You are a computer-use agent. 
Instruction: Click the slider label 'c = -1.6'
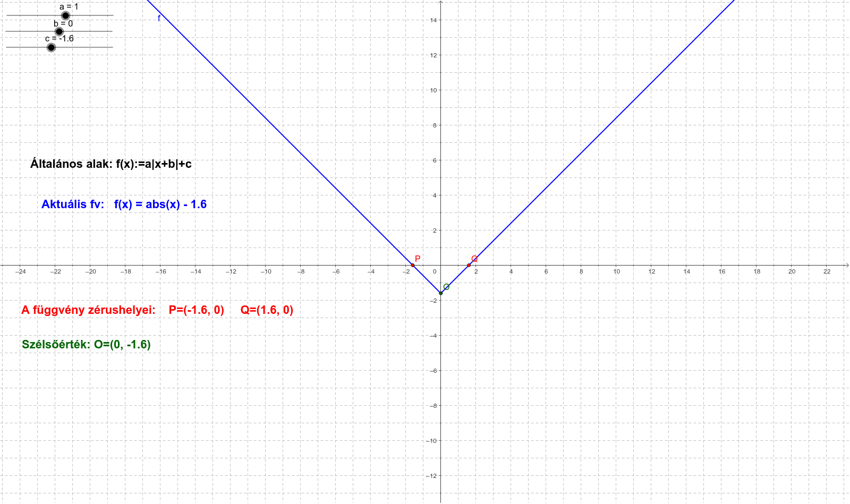tap(59, 38)
